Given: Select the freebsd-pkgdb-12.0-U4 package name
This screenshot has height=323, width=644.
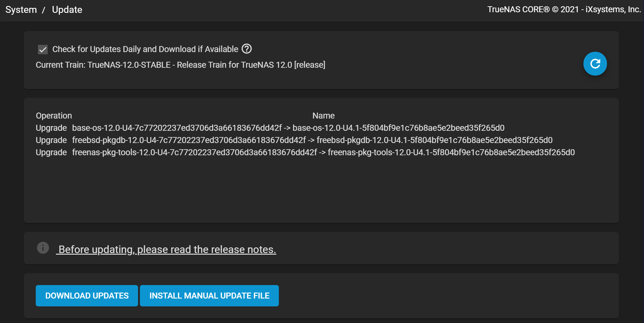Looking at the screenshot, I should coord(189,140).
